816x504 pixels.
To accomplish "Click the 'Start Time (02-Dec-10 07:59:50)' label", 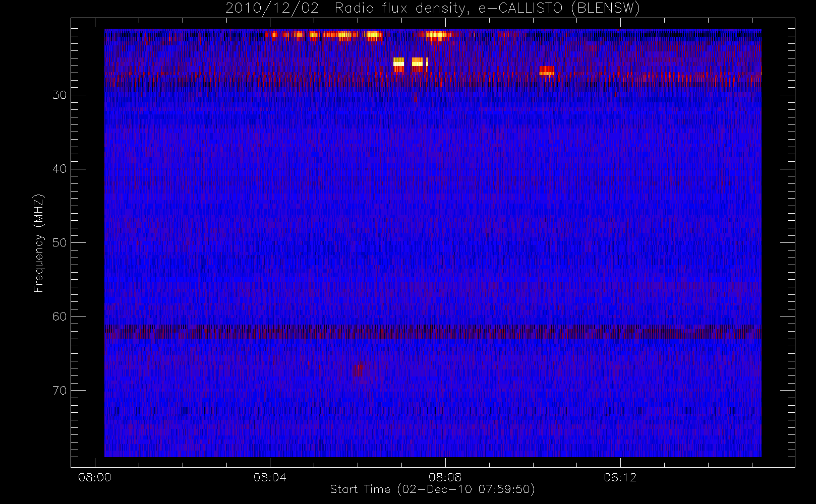I will tap(432, 489).
